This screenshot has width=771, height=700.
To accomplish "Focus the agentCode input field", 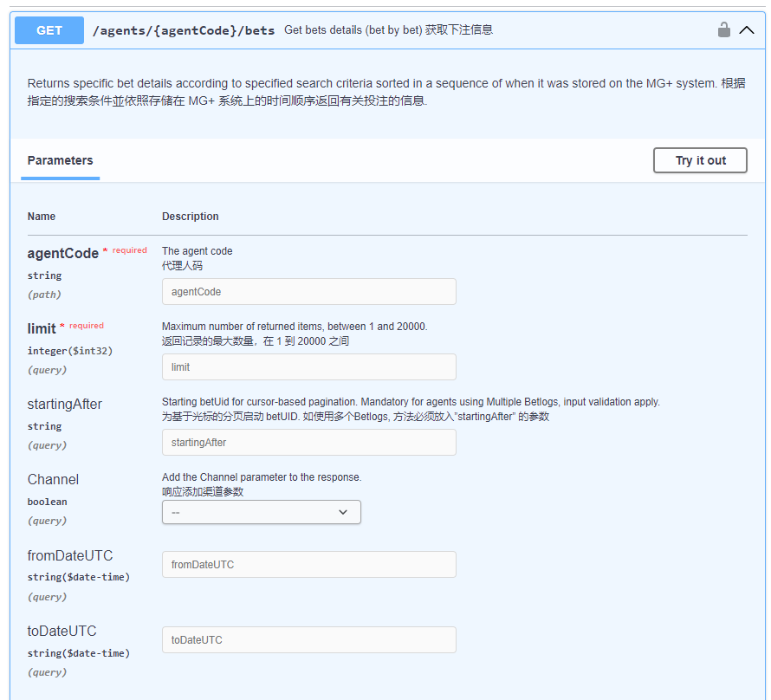I will pyautogui.click(x=308, y=292).
